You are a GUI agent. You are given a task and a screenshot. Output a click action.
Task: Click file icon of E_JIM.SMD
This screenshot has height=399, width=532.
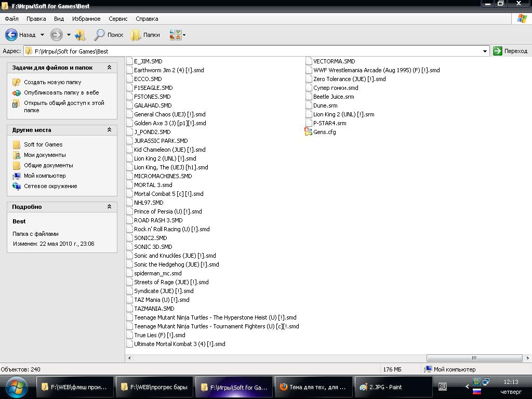(x=129, y=61)
